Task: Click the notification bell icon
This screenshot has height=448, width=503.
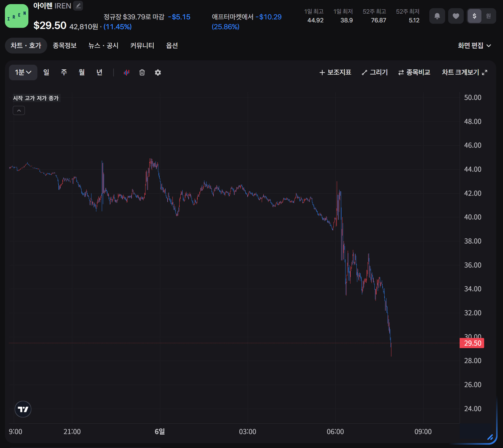Action: (437, 16)
